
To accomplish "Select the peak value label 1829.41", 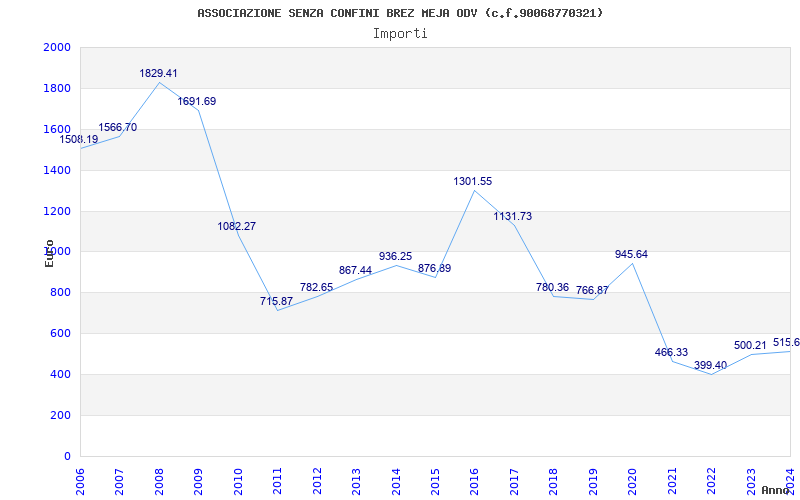I will click(159, 73).
